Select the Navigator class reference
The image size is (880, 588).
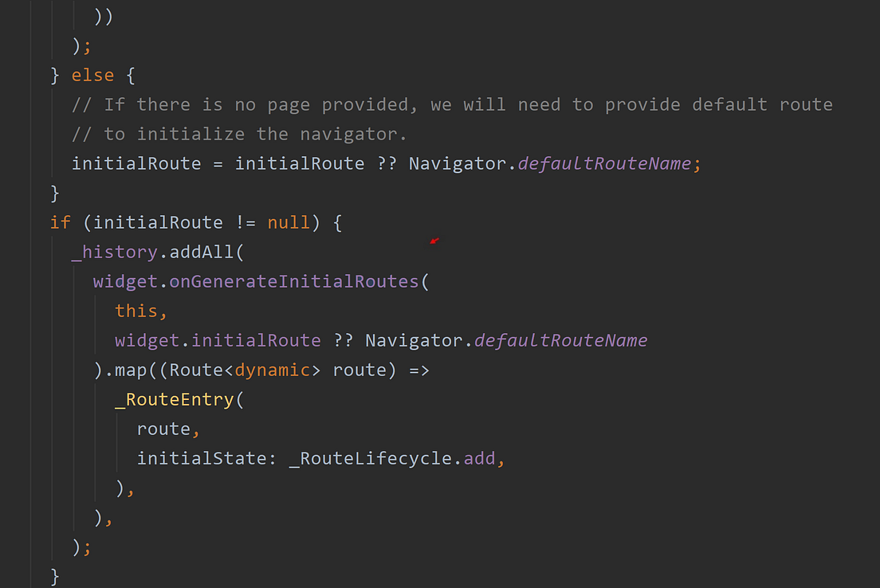458,163
